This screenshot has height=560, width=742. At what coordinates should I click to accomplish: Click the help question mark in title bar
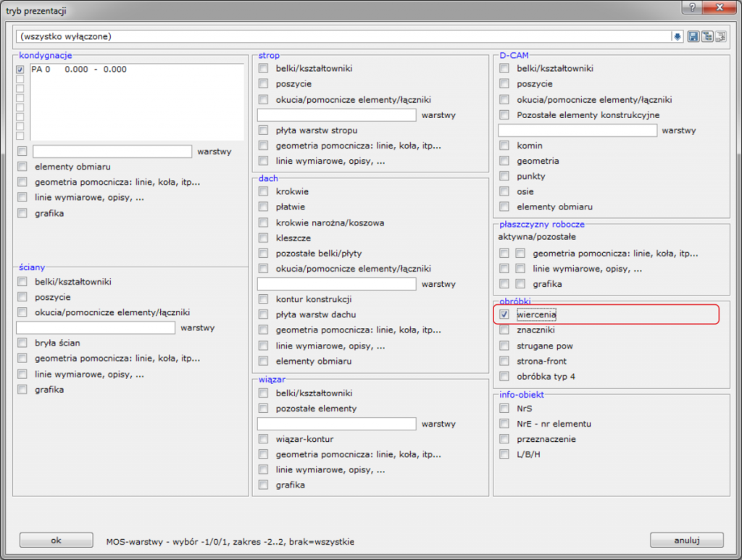pyautogui.click(x=693, y=7)
